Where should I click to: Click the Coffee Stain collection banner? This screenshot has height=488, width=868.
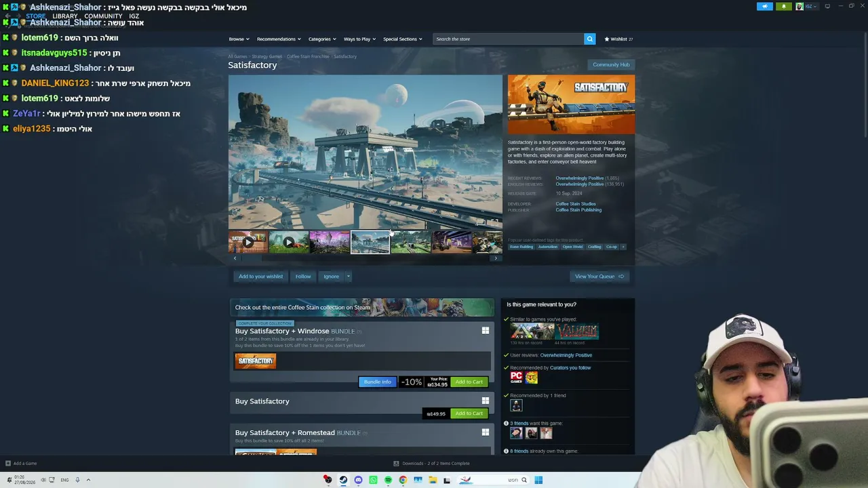click(x=362, y=307)
